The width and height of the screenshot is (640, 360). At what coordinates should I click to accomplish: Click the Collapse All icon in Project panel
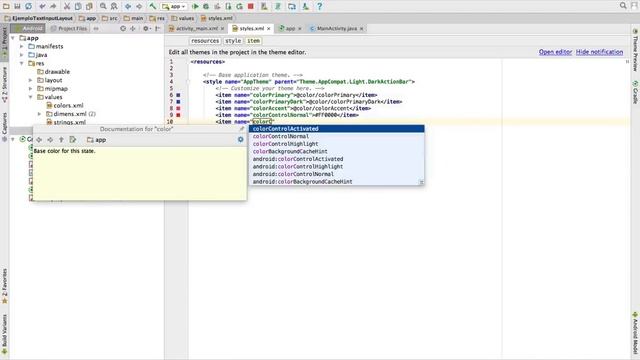pyautogui.click(x=133, y=29)
